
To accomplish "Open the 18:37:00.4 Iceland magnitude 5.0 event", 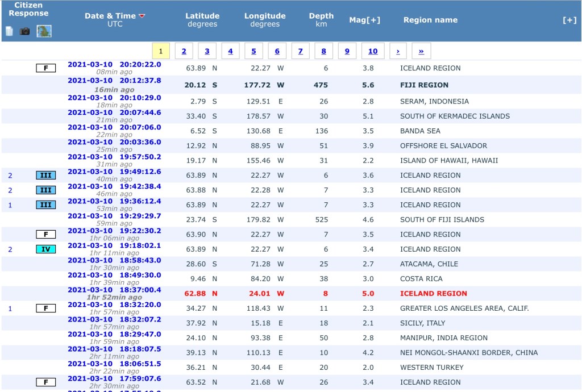I will click(x=114, y=290).
